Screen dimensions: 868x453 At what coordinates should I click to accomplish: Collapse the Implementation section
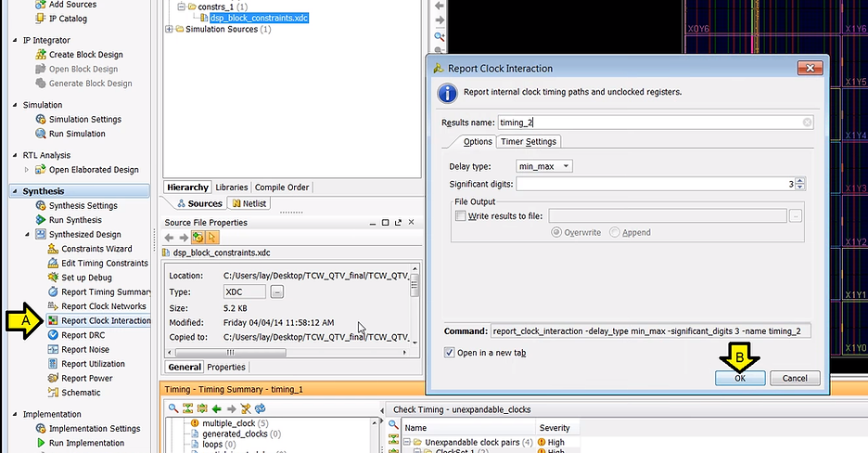click(x=15, y=414)
